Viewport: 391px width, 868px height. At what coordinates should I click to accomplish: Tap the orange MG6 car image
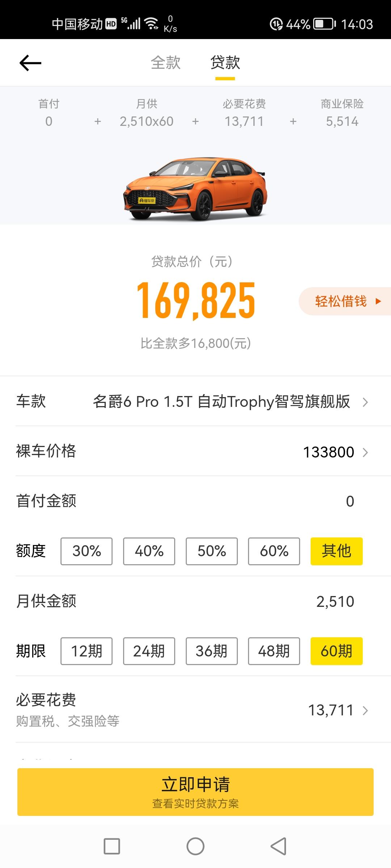[195, 188]
